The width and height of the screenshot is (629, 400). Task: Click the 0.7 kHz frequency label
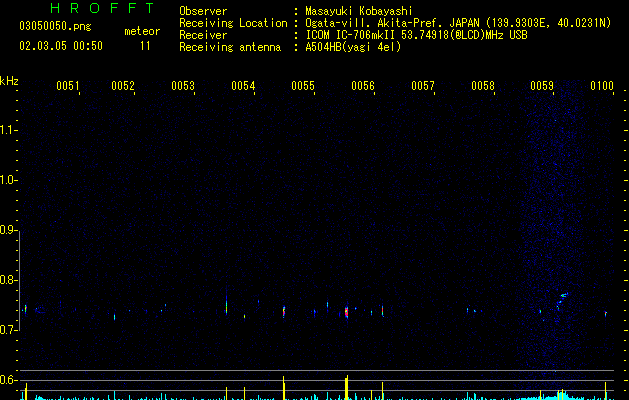pyautogui.click(x=8, y=330)
